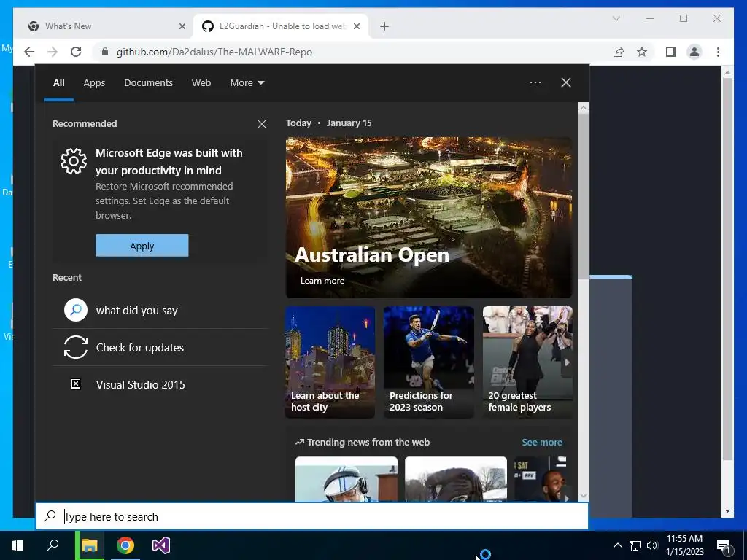Viewport: 747px width, 560px height.
Task: Click the magnifier icon beside recent search
Action: point(76,310)
